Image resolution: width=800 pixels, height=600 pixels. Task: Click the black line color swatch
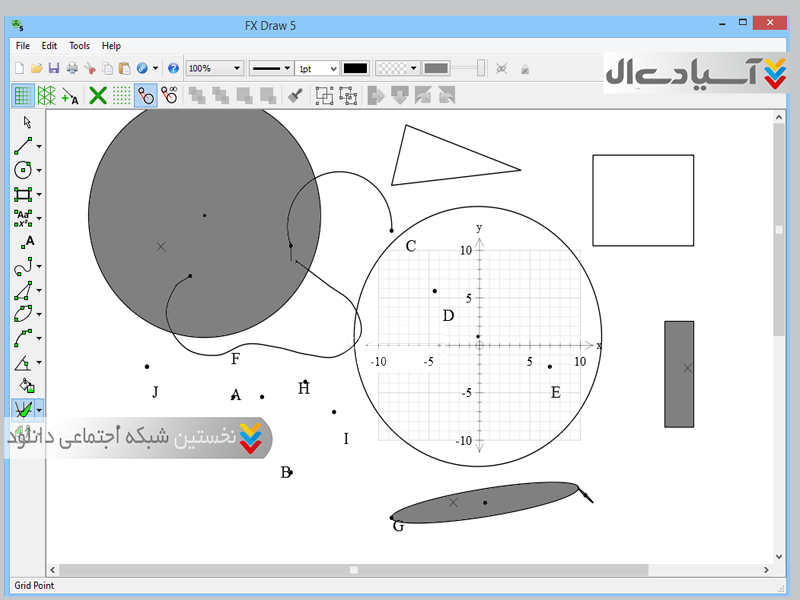click(355, 68)
